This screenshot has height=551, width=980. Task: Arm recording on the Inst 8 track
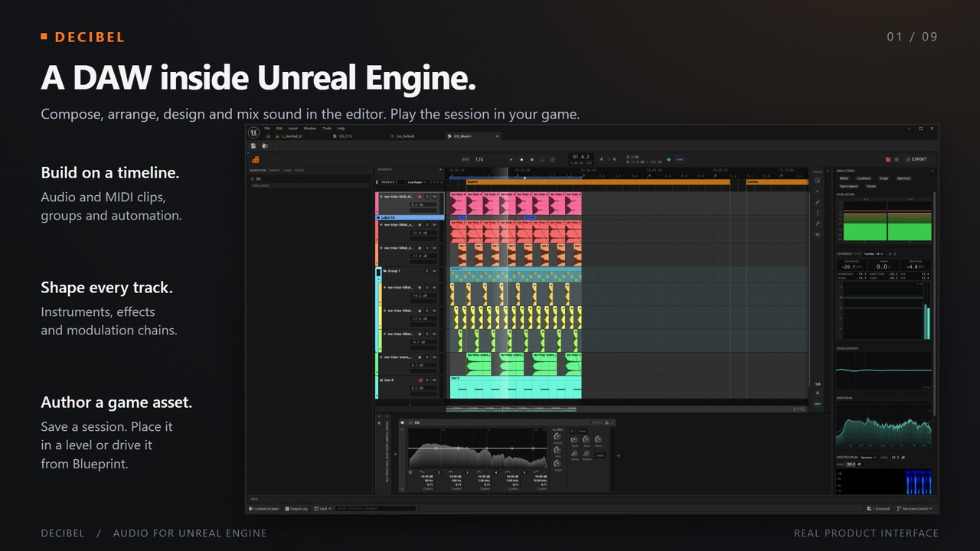tap(420, 380)
